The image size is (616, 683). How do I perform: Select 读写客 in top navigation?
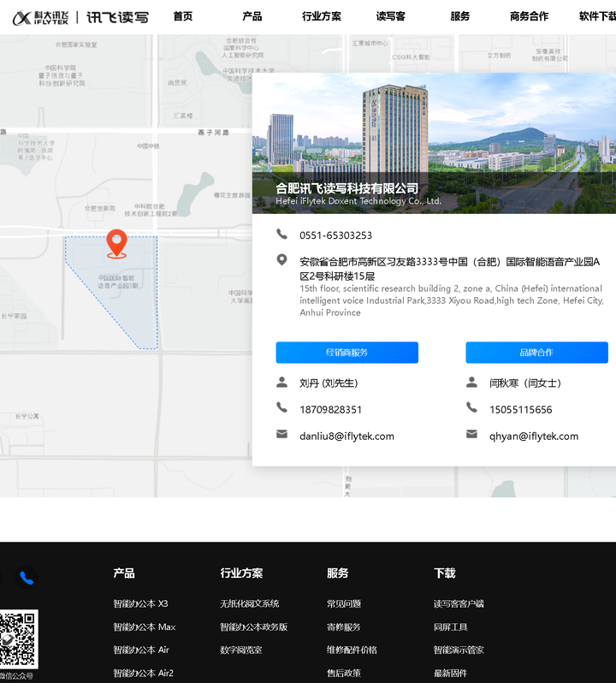(390, 16)
